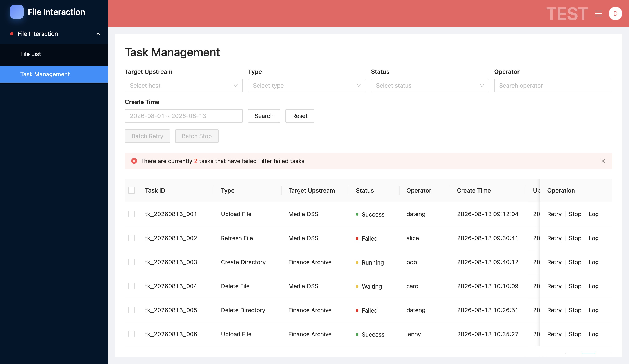Stop task tk_20260813_005

(x=575, y=310)
